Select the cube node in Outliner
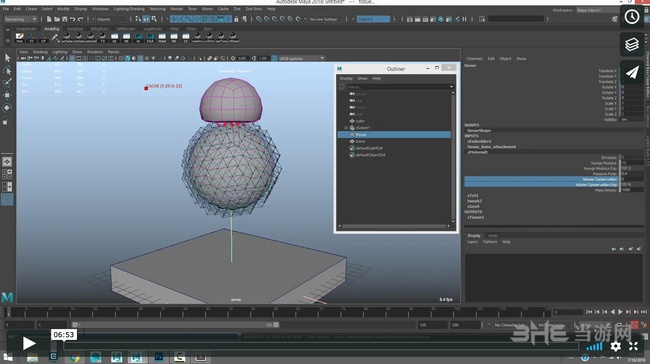 pos(360,121)
